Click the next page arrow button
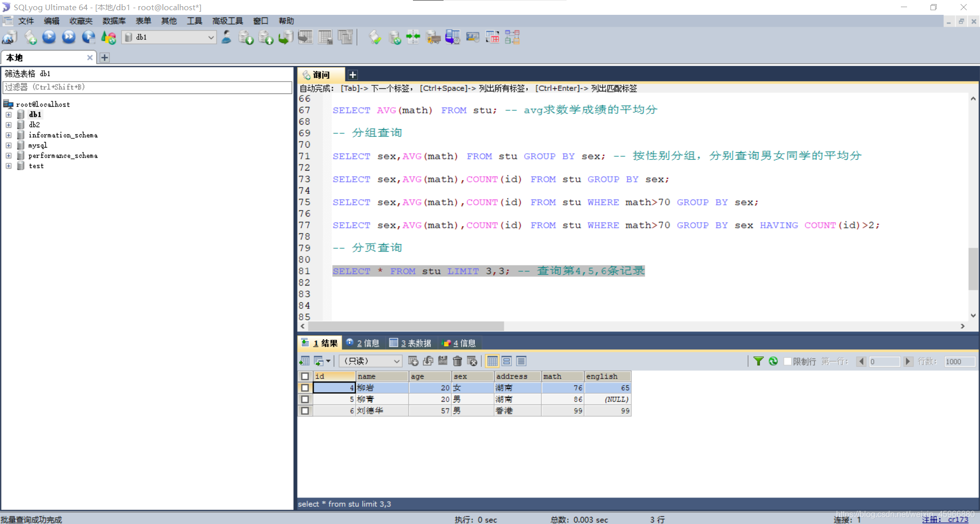This screenshot has height=524, width=980. coord(908,362)
